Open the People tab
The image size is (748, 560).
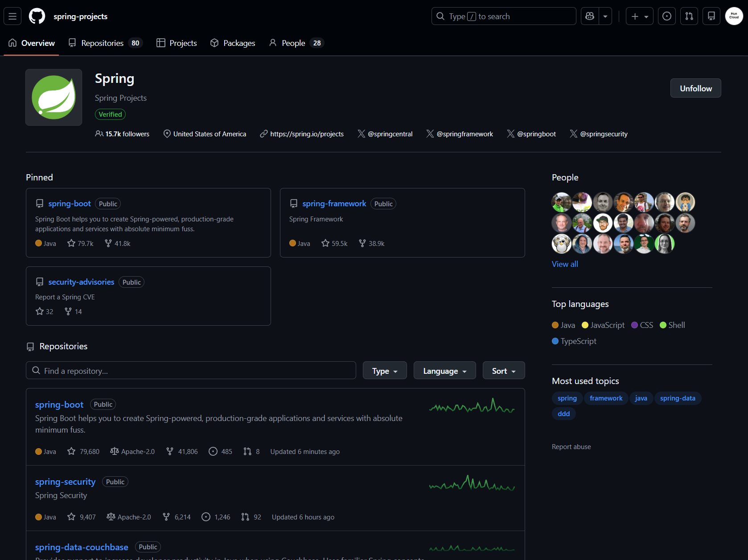pos(296,43)
